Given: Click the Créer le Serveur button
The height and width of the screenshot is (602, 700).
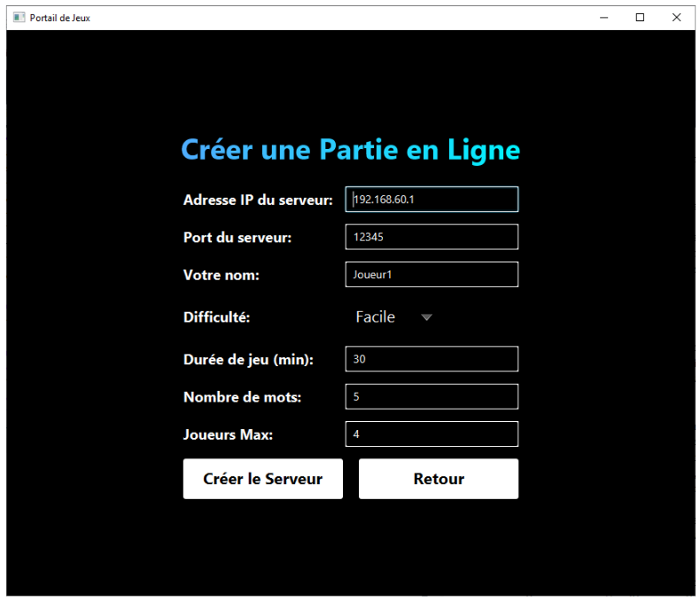Looking at the screenshot, I should 263,479.
